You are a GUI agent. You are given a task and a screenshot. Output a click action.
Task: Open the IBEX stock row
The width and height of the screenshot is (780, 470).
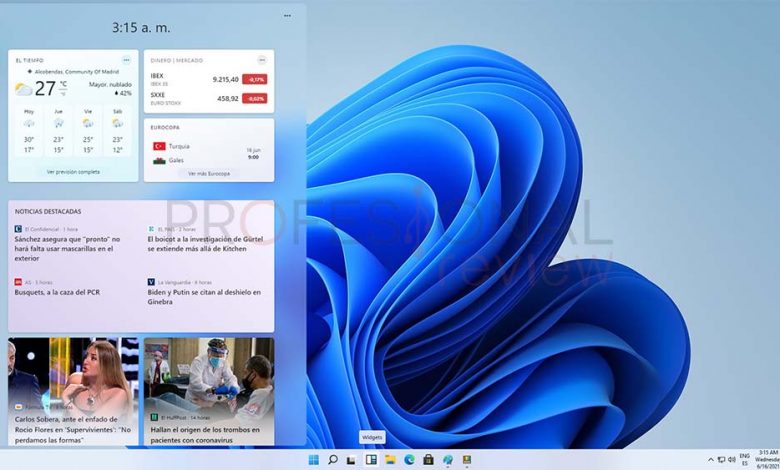[x=209, y=79]
